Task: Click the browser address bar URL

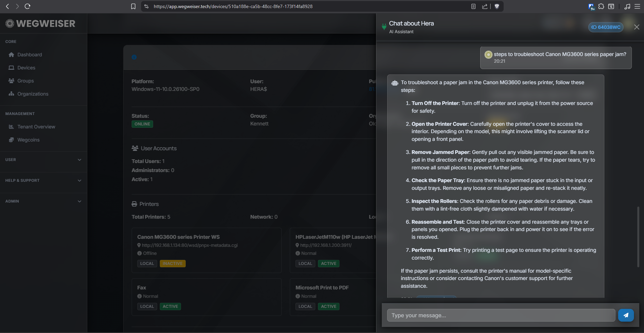Action: click(x=233, y=6)
